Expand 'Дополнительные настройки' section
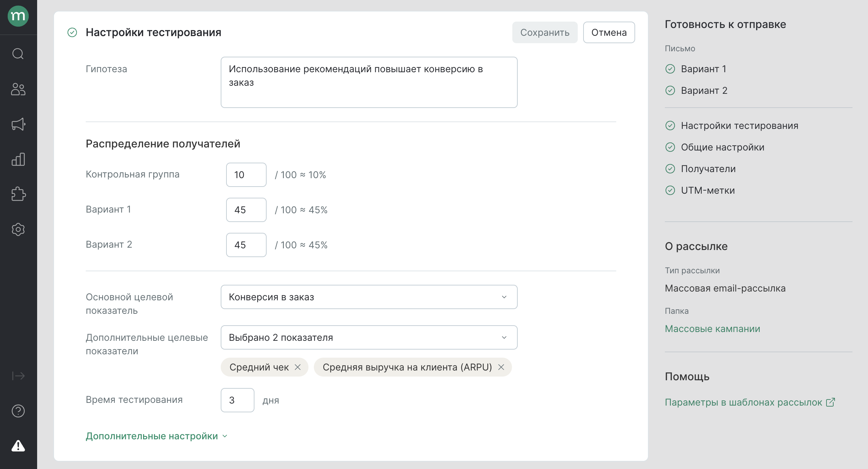The image size is (868, 469). click(157, 436)
